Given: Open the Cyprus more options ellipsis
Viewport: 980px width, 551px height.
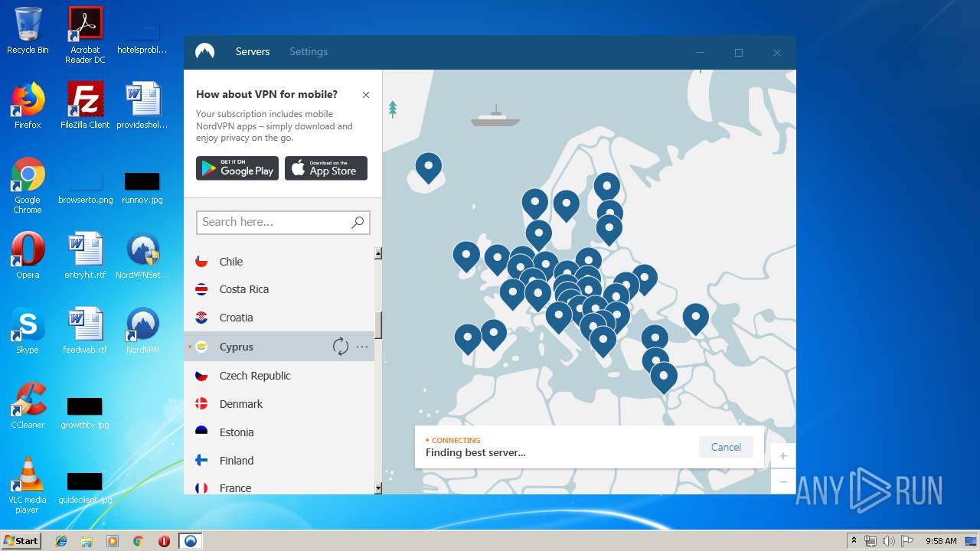Looking at the screenshot, I should click(362, 347).
